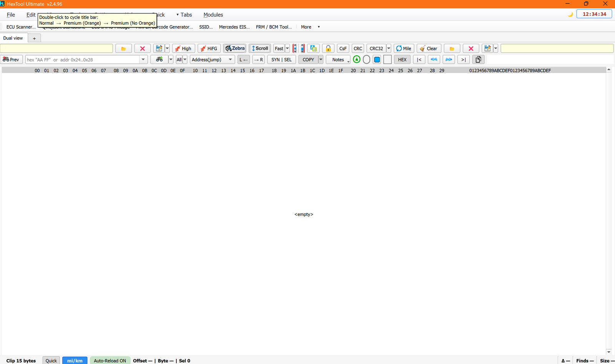Click the → R copy-right button
Image resolution: width=615 pixels, height=364 pixels.
click(x=259, y=60)
